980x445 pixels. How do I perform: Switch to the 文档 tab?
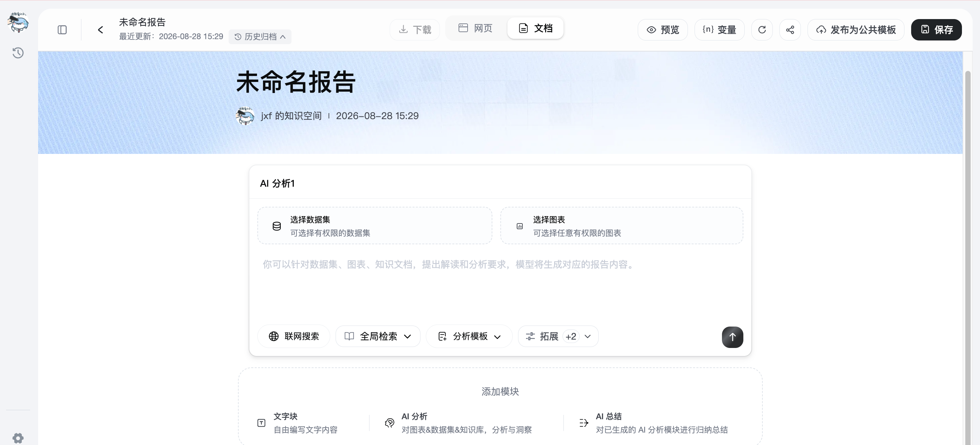coord(535,28)
